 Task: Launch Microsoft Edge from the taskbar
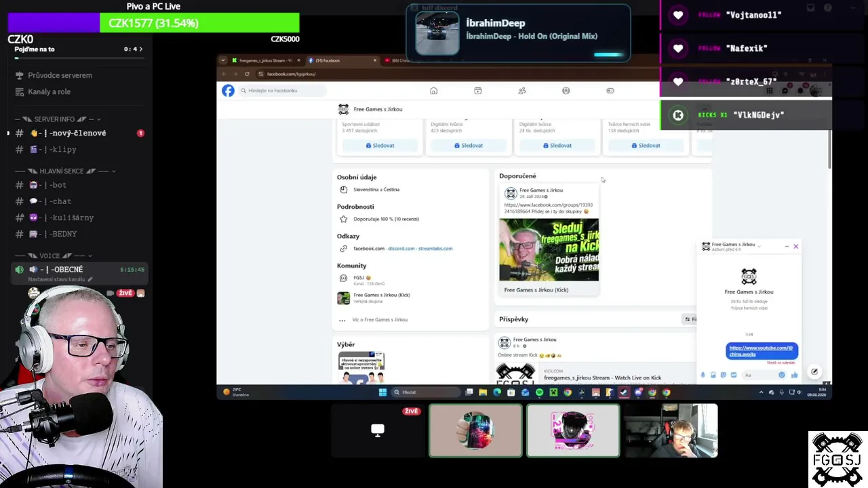(x=497, y=392)
